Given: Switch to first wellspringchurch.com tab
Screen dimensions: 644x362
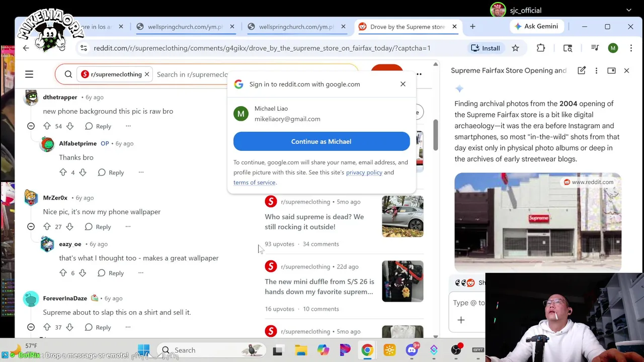Looking at the screenshot, I should coord(185,27).
